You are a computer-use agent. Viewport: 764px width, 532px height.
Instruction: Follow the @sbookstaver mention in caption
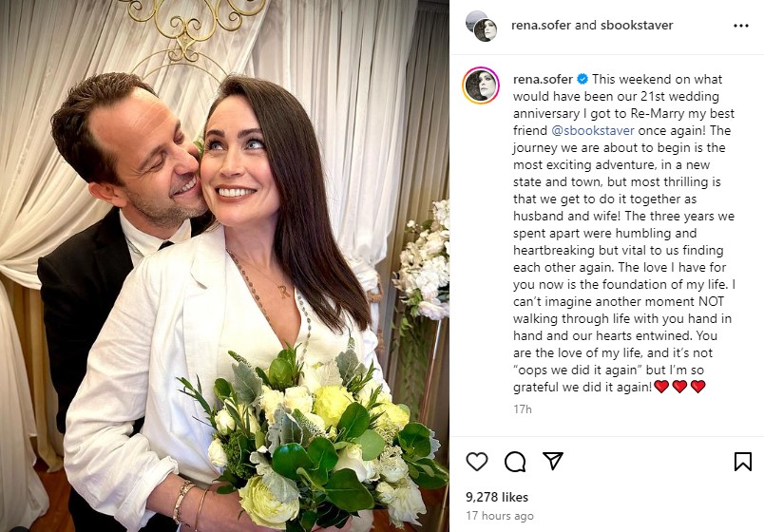click(x=593, y=130)
